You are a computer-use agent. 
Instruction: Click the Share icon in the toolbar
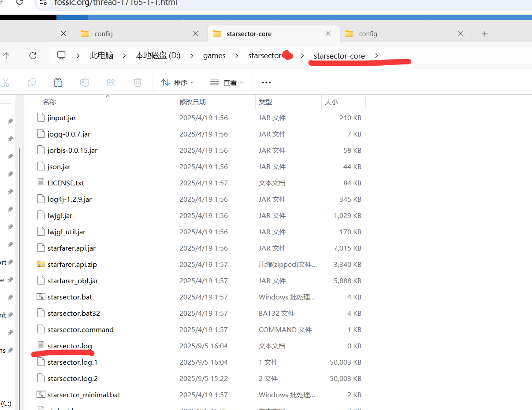point(111,82)
